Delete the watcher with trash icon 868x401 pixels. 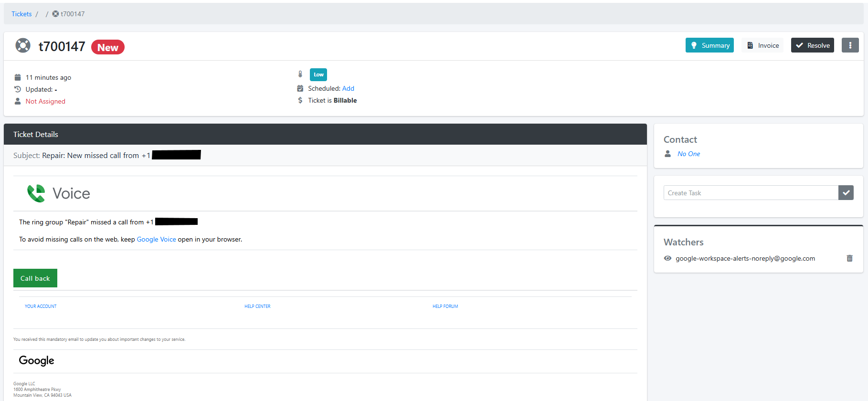point(849,258)
